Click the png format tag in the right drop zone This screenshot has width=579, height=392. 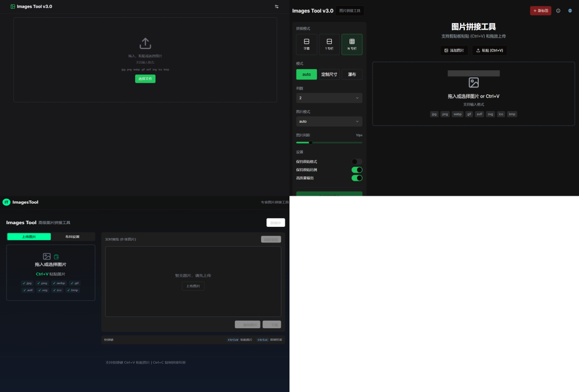pyautogui.click(x=445, y=114)
